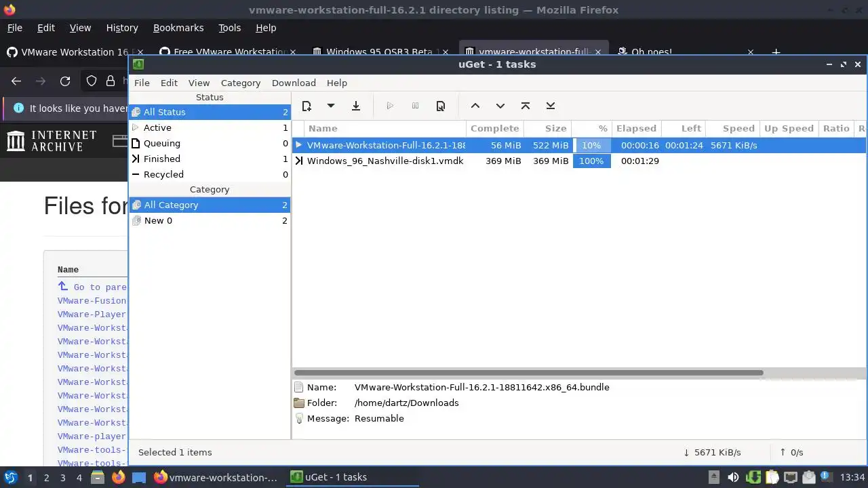Sort by Complete column header
The height and width of the screenshot is (488, 868).
494,128
